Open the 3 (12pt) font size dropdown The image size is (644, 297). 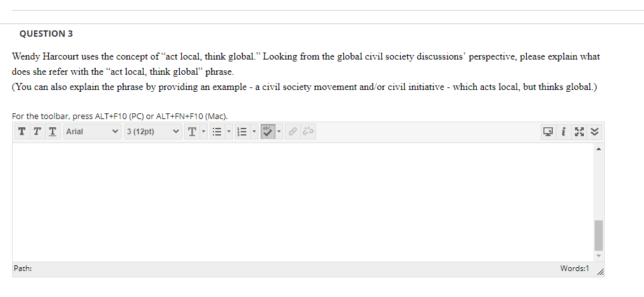pos(153,132)
